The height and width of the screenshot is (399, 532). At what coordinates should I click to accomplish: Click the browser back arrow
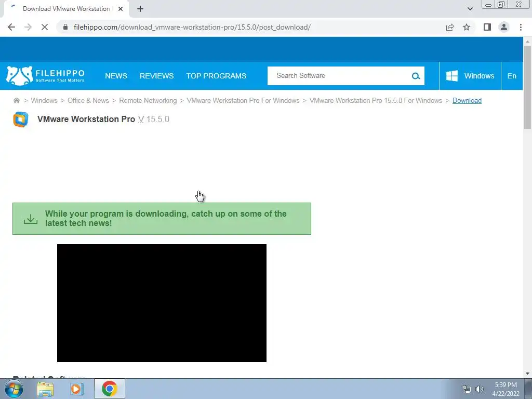(x=11, y=27)
